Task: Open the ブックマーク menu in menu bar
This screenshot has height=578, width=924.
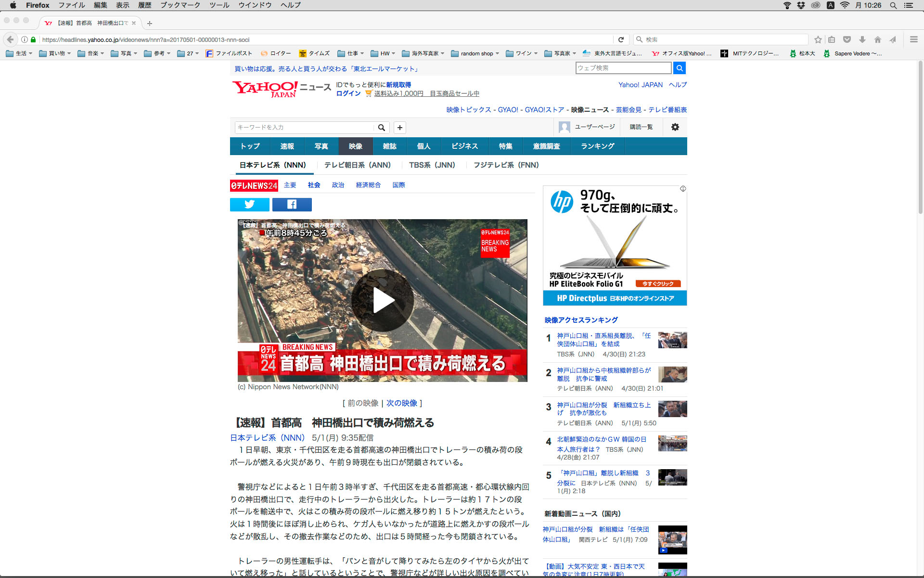Action: (180, 5)
